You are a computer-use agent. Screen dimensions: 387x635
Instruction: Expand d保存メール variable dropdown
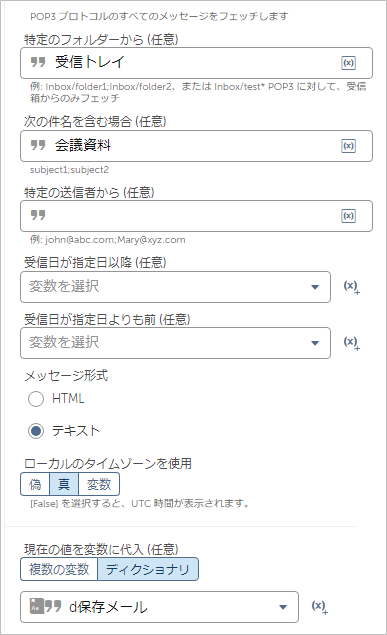point(159,607)
